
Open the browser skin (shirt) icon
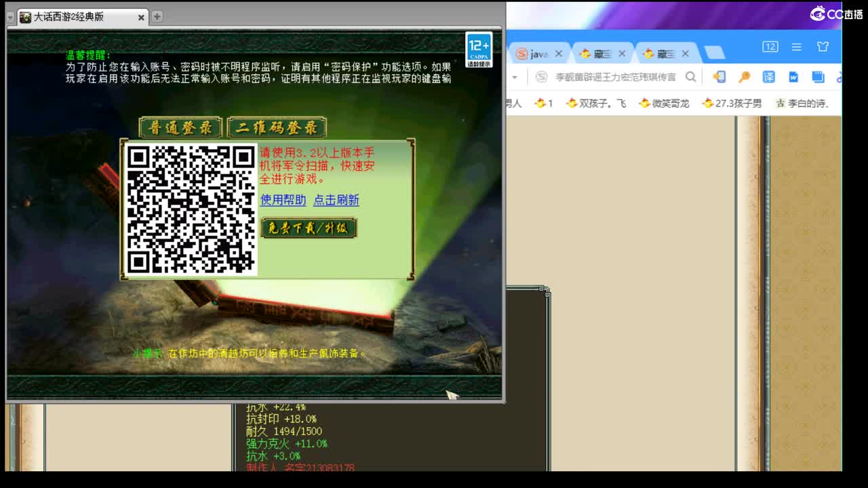(x=823, y=47)
